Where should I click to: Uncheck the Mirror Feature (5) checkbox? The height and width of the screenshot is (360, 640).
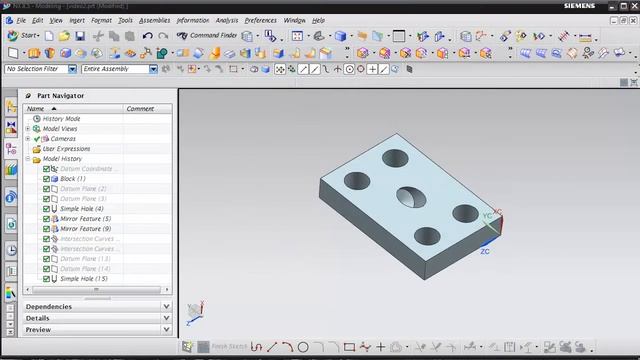tap(46, 219)
